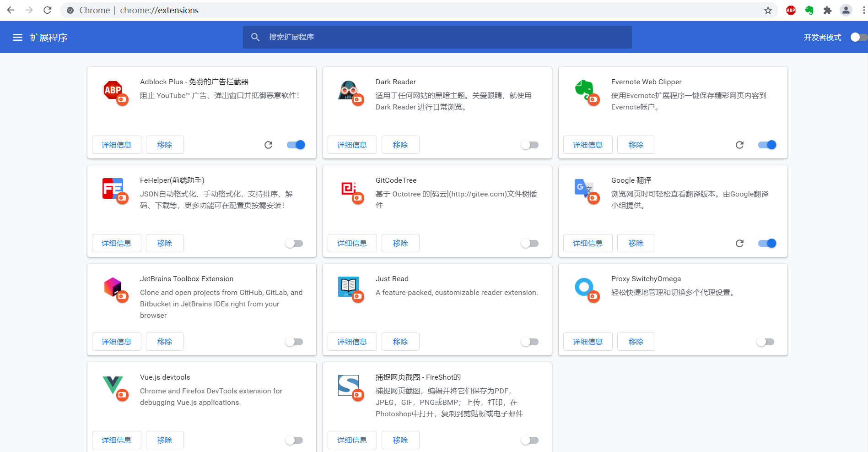Click 移除 to remove GitCodeTree
The width and height of the screenshot is (868, 452).
coord(400,243)
